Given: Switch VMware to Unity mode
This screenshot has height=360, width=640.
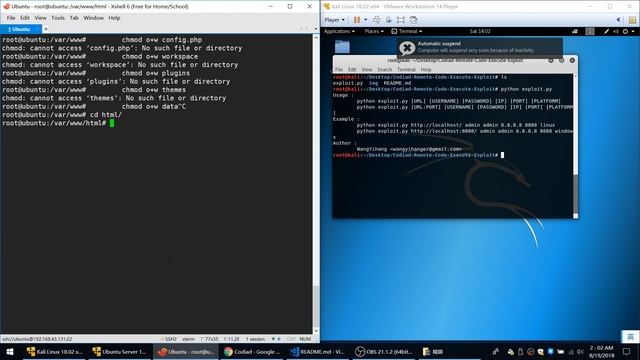Looking at the screenshot, I should point(413,20).
